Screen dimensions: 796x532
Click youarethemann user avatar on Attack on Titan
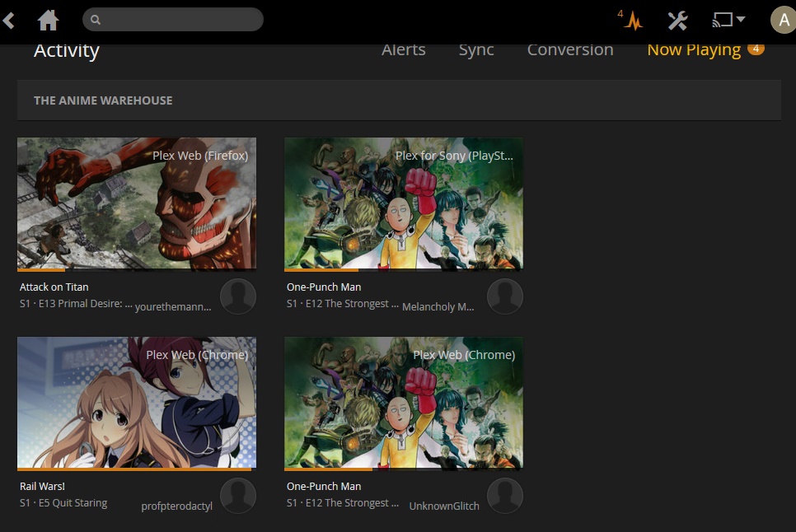[x=238, y=296]
